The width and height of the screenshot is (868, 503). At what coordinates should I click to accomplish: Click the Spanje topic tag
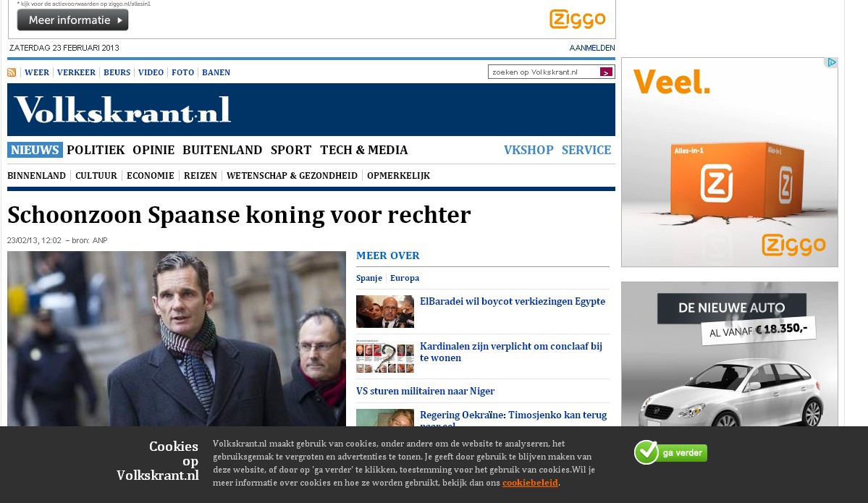click(x=369, y=278)
